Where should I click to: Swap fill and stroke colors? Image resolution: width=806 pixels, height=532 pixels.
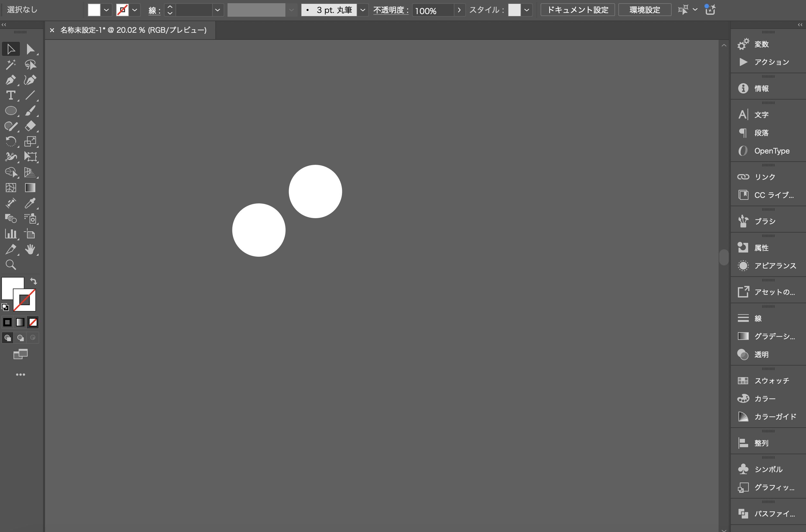[33, 281]
